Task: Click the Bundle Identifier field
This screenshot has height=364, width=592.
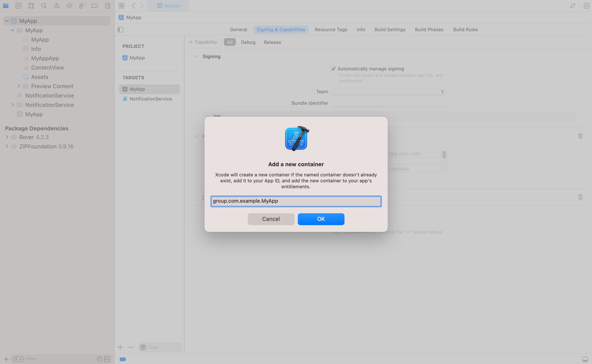Action: (x=389, y=103)
